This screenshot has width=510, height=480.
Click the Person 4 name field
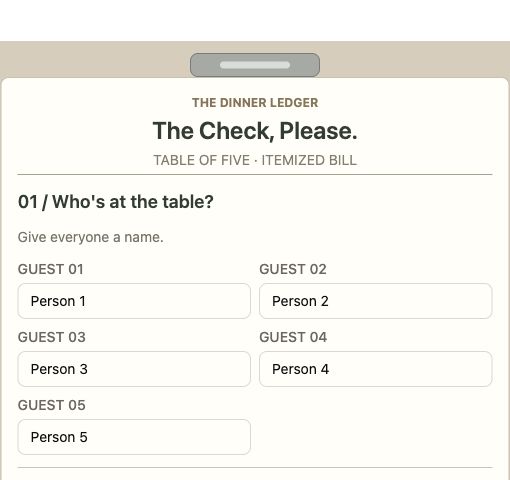[x=376, y=369]
